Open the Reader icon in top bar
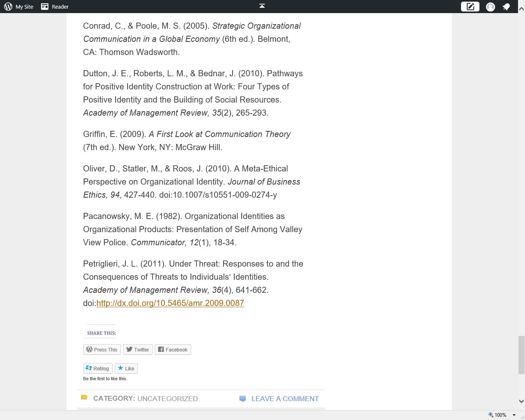This screenshot has height=420, width=525. click(45, 7)
